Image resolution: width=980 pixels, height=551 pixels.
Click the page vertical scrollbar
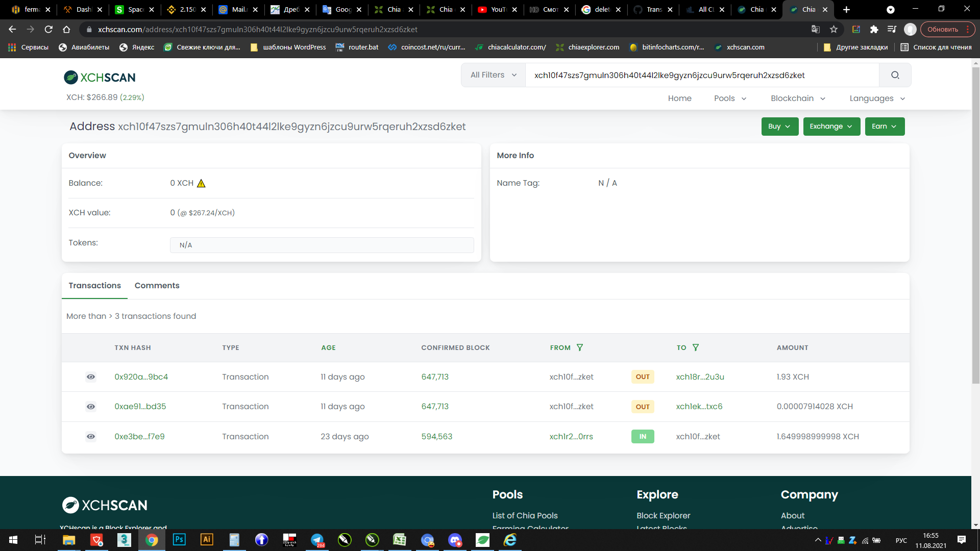(975, 224)
